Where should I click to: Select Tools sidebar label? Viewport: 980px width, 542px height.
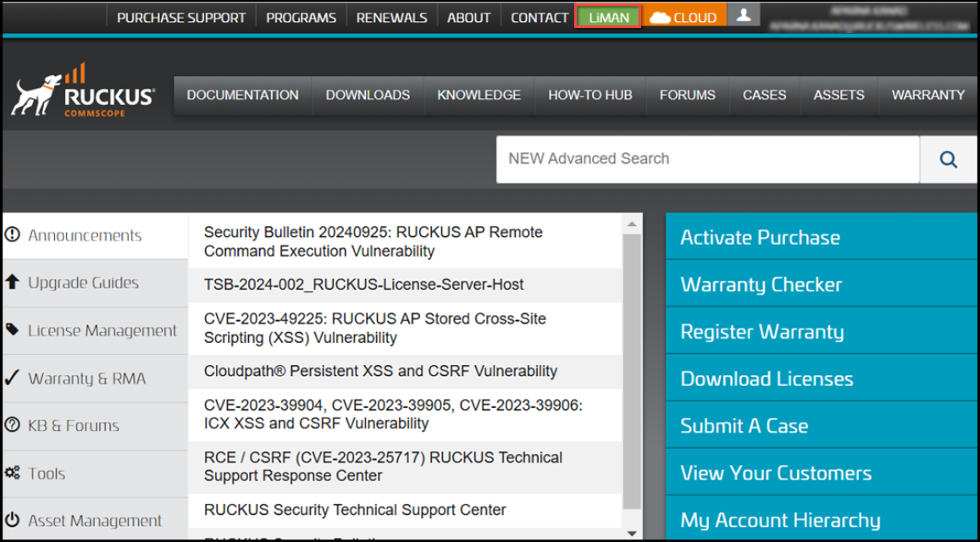47,473
